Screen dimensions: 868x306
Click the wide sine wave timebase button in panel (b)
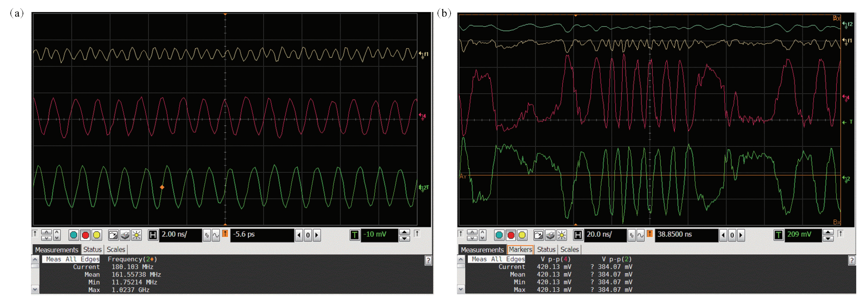[x=641, y=235]
